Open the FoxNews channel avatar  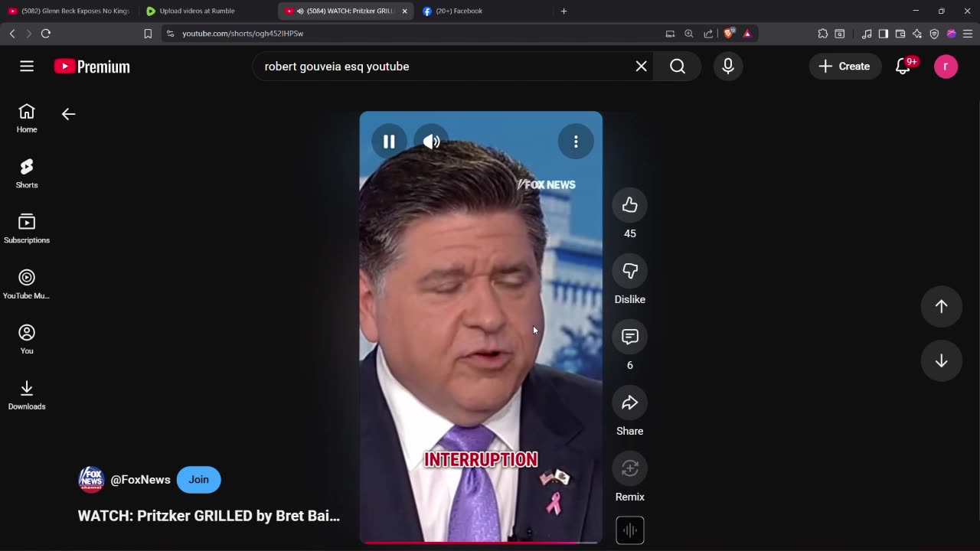coord(91,480)
